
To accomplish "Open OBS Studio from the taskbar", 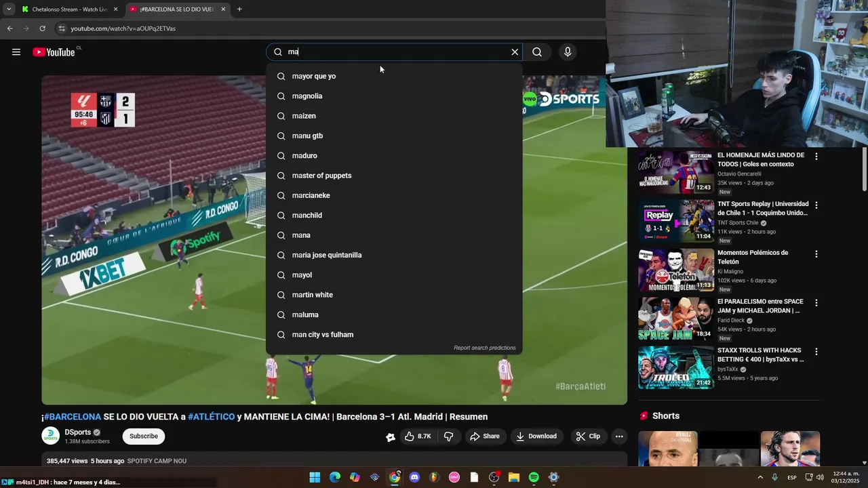I will point(494,477).
